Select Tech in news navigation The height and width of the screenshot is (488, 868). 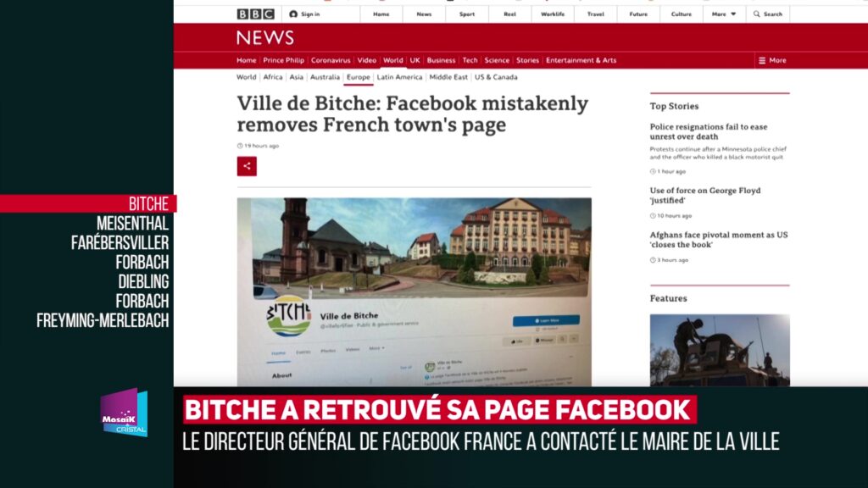click(470, 60)
